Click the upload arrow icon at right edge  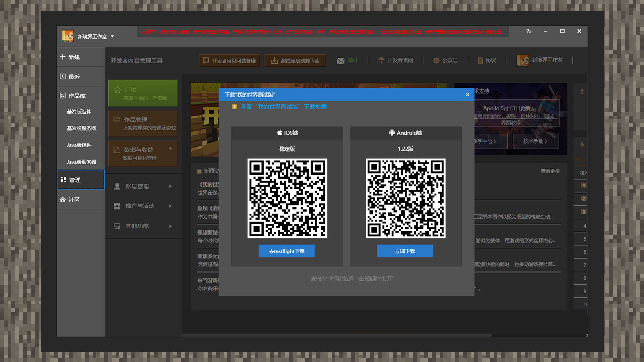[582, 91]
